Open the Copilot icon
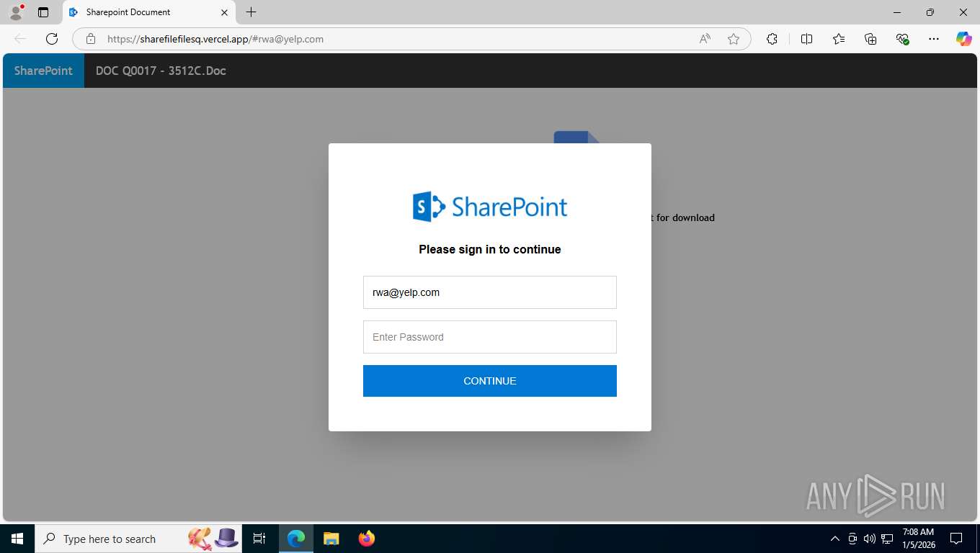This screenshot has width=980, height=553. [x=964, y=39]
